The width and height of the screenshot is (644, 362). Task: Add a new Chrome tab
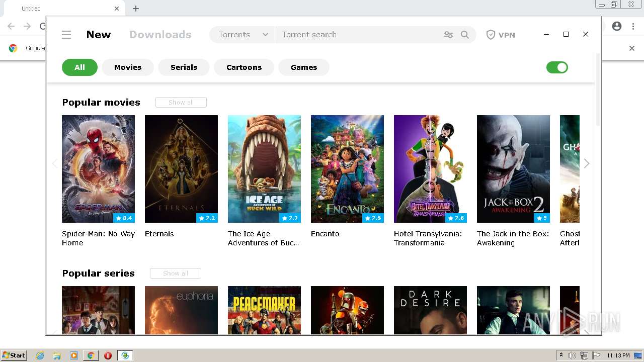point(136,9)
